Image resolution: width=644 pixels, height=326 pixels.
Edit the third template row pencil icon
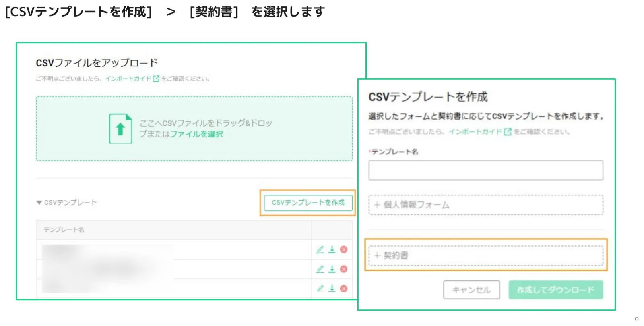(x=320, y=288)
